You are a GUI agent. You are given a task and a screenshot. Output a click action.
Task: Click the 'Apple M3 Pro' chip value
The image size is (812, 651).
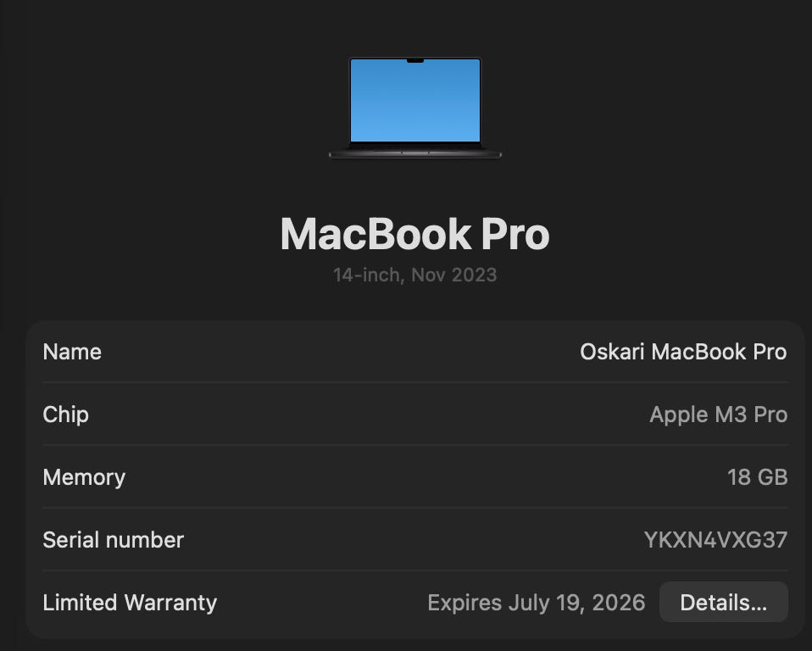[x=718, y=415]
